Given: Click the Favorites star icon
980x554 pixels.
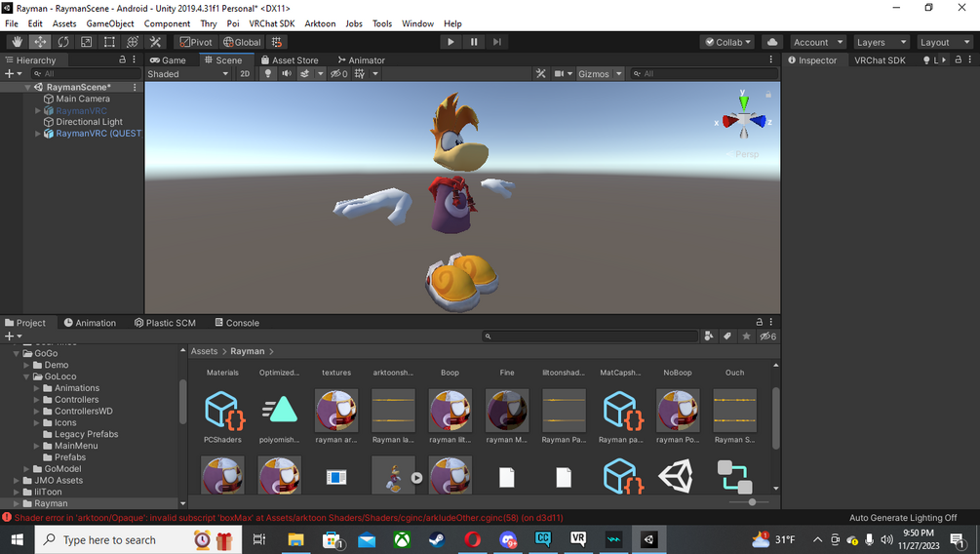Looking at the screenshot, I should click(746, 336).
